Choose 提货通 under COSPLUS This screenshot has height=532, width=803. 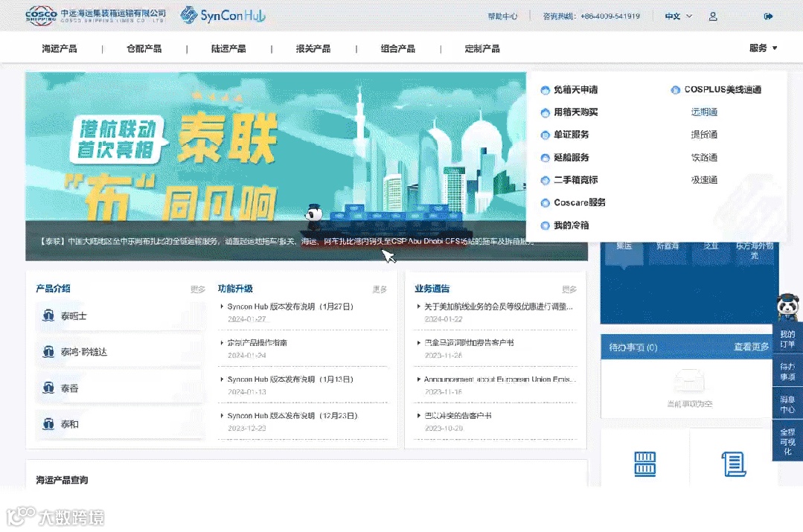(704, 135)
